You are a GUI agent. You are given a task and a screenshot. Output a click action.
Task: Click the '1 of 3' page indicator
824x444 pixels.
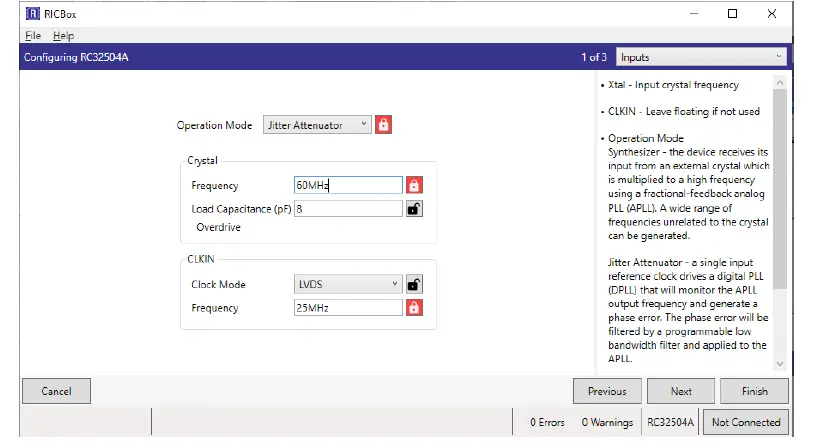click(x=594, y=57)
